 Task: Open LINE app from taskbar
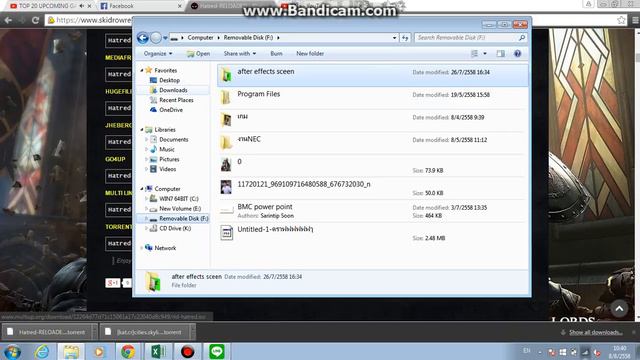tap(217, 352)
